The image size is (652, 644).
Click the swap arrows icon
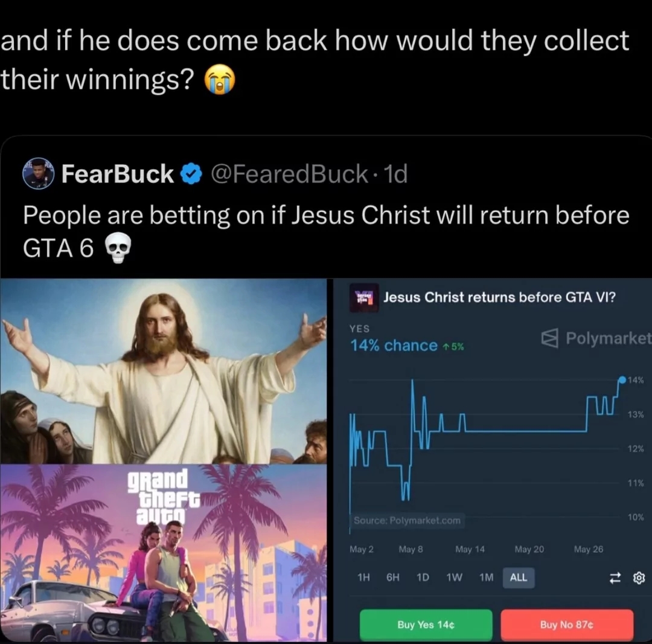[x=615, y=578]
